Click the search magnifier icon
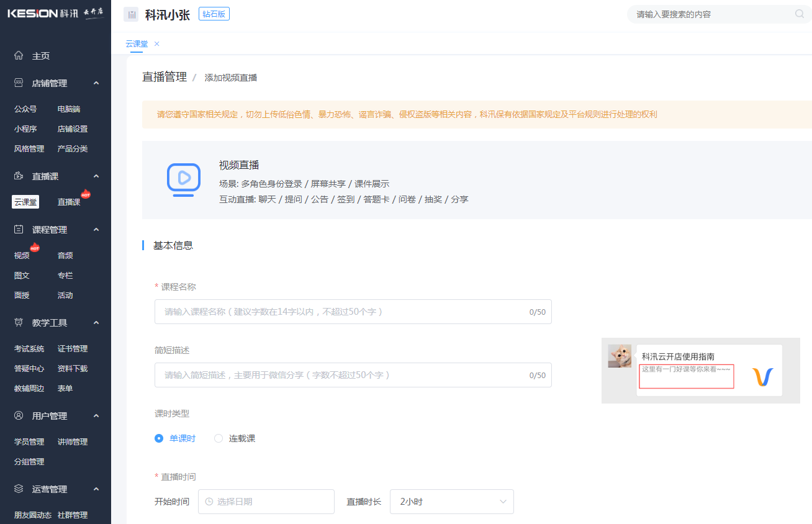The image size is (812, 524). [x=800, y=14]
